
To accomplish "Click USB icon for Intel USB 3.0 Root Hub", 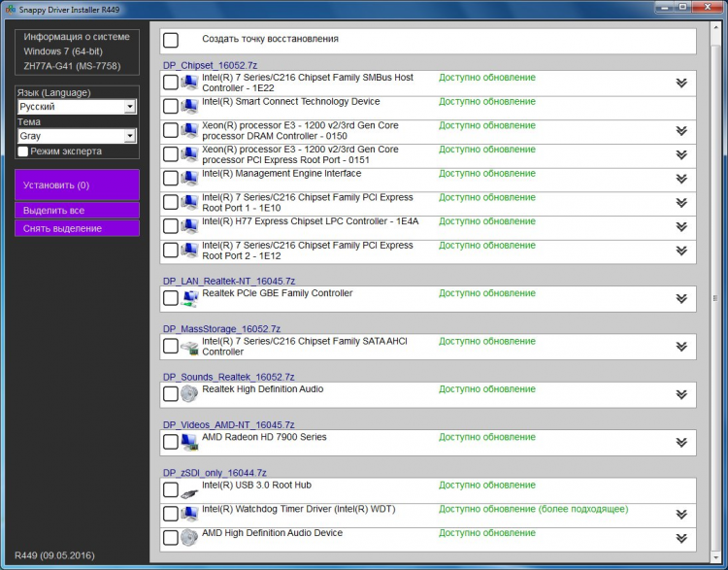I will (x=189, y=492).
